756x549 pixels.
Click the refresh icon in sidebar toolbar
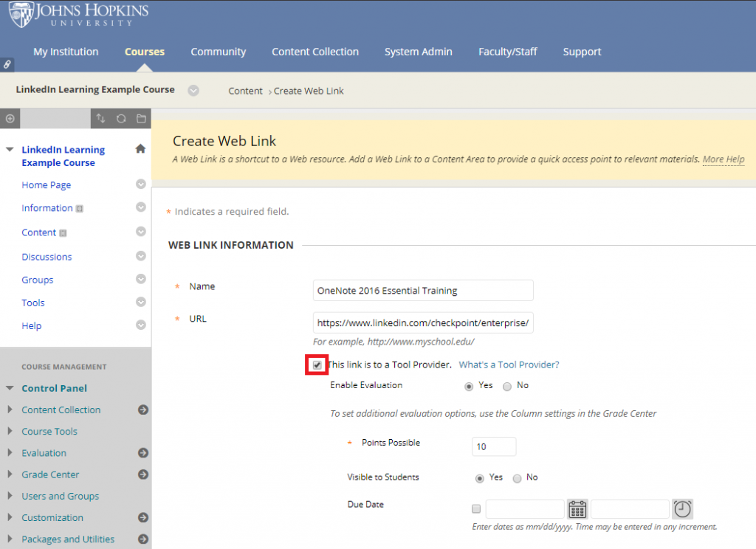[121, 119]
